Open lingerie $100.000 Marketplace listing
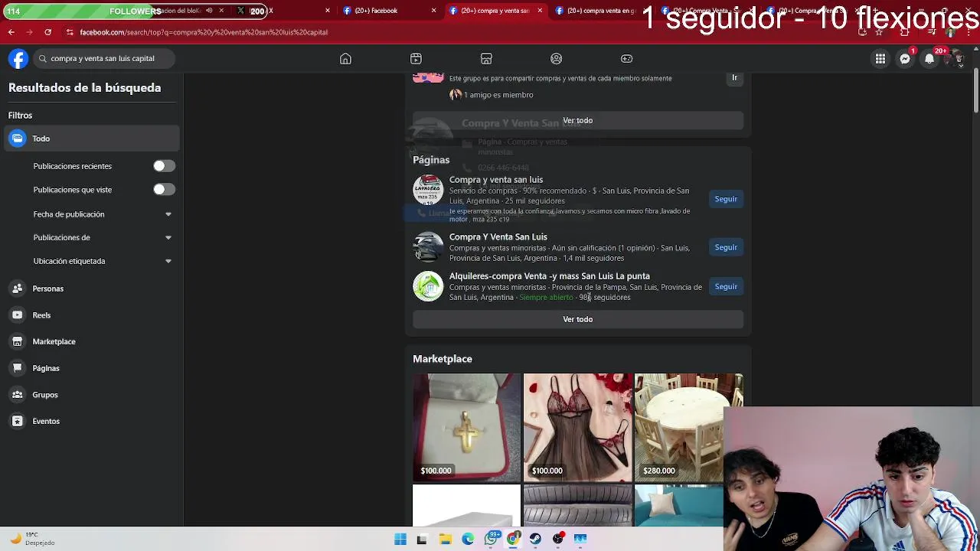 coord(578,427)
